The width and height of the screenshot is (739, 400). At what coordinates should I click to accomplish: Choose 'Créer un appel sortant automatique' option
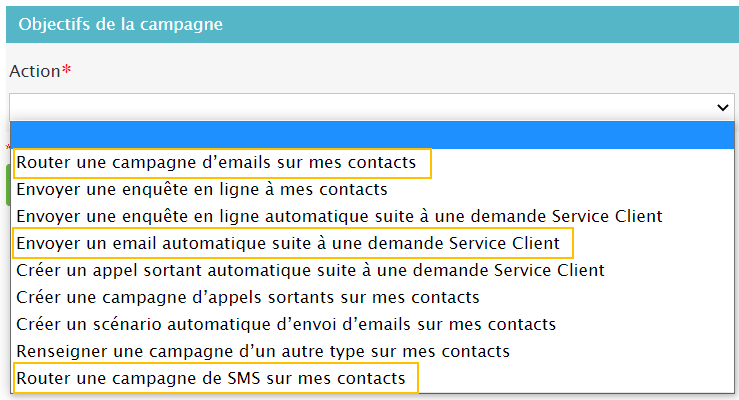[x=310, y=269]
